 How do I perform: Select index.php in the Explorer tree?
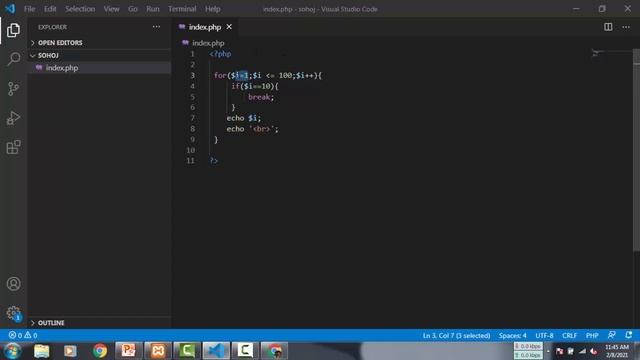click(99, 68)
